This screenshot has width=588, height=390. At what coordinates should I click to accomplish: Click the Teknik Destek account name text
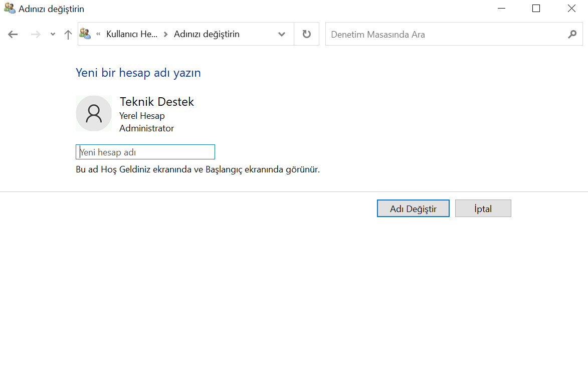click(x=156, y=101)
